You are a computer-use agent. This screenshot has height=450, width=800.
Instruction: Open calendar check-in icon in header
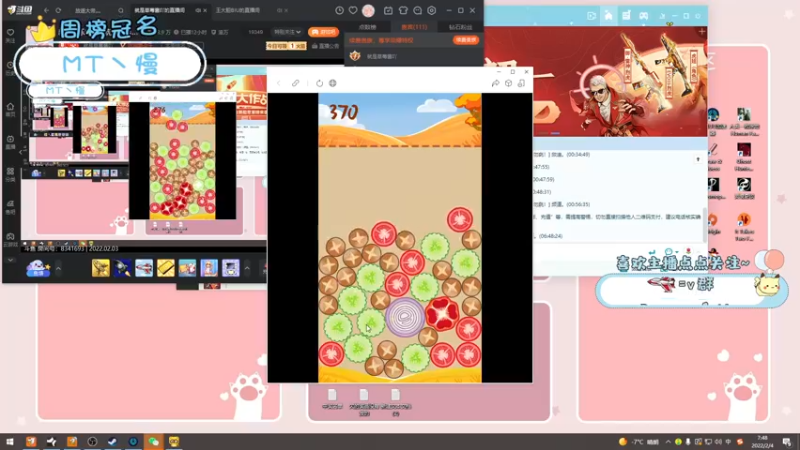(388, 10)
